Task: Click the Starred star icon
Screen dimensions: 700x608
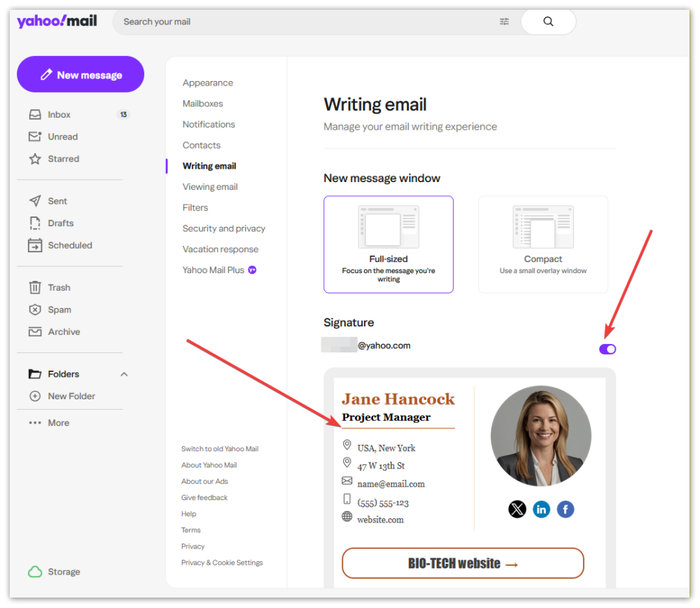Action: [x=35, y=159]
